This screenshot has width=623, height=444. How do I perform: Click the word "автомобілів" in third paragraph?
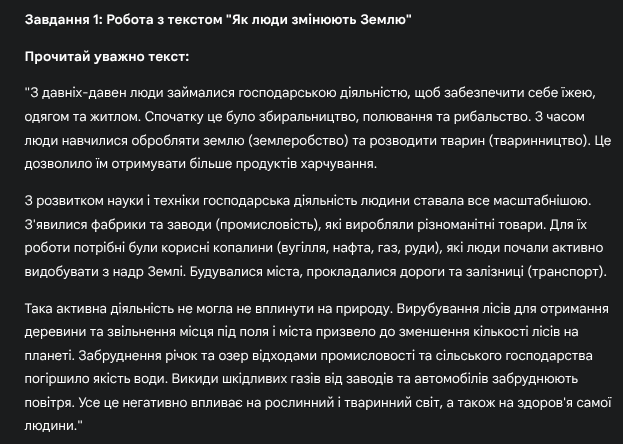pos(451,379)
